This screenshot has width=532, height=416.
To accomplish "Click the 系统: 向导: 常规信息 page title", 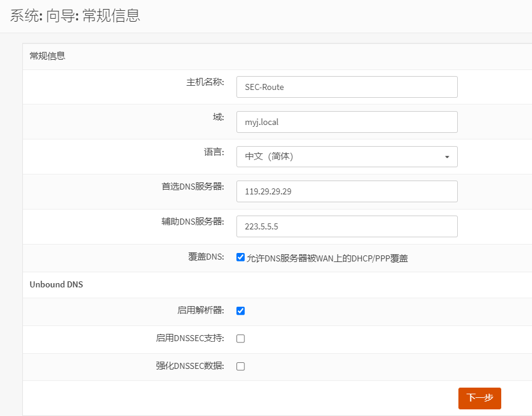I will click(75, 16).
